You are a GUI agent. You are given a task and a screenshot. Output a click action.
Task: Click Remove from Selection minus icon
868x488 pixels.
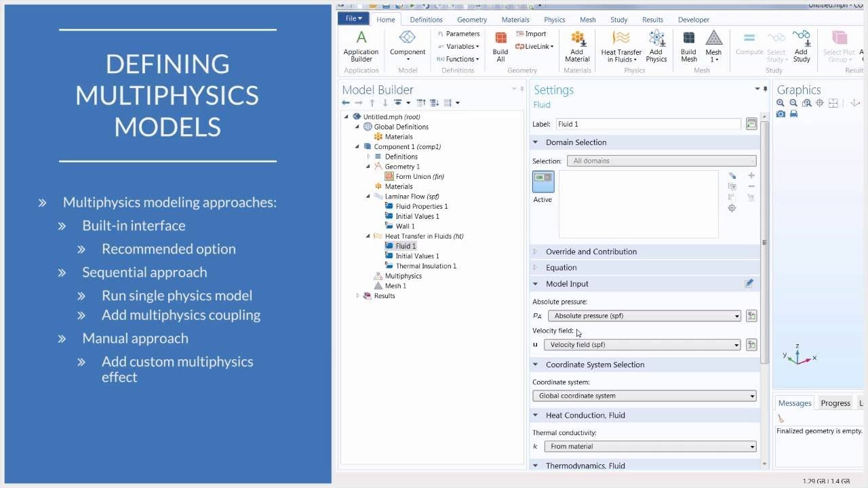[751, 186]
